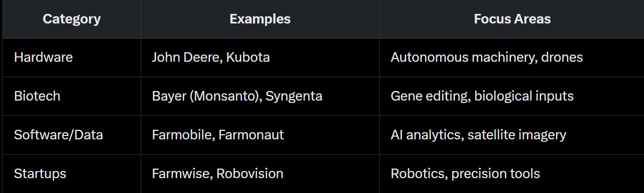This screenshot has height=193, width=644.
Task: Click AI analytics, satellite imagery cell
Action: [x=478, y=135]
